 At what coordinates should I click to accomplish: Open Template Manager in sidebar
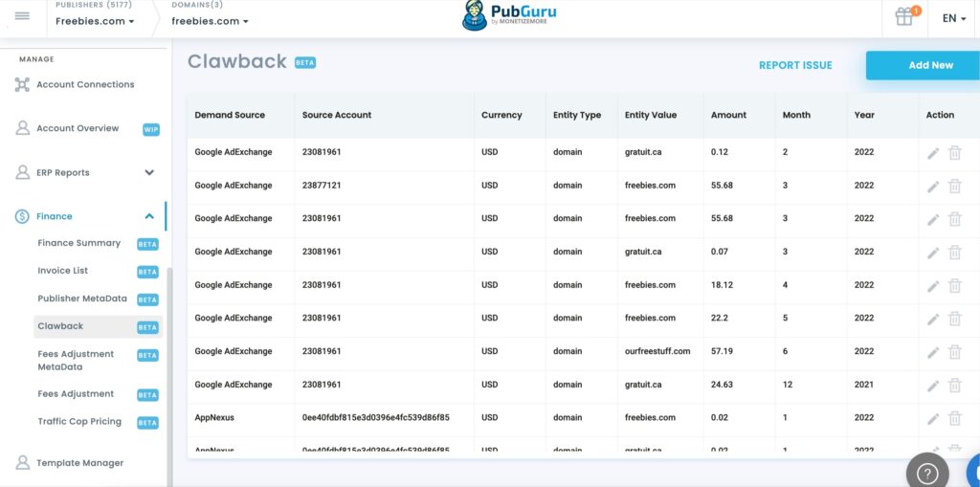pos(80,463)
